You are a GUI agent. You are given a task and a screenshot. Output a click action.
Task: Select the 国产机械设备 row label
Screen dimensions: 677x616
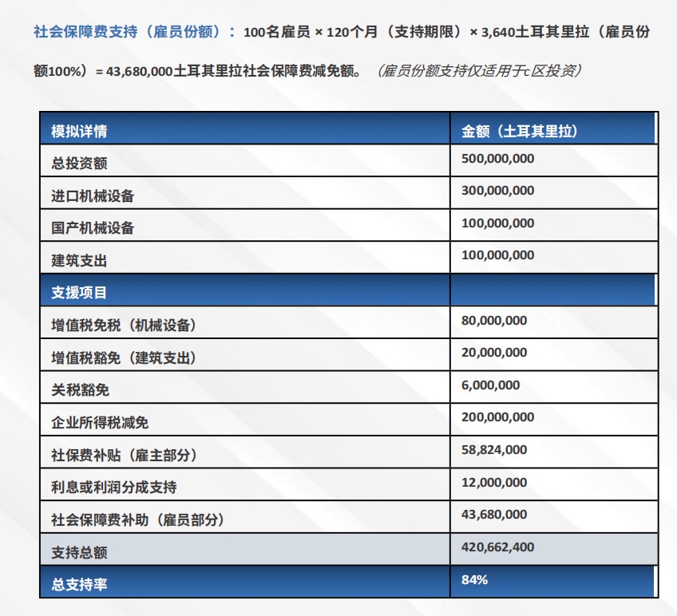pos(93,228)
